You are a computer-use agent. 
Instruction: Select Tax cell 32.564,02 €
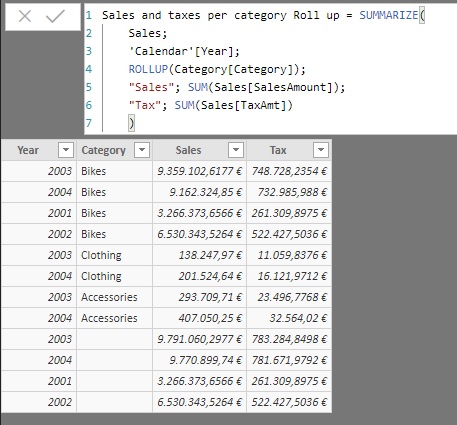pos(289,318)
